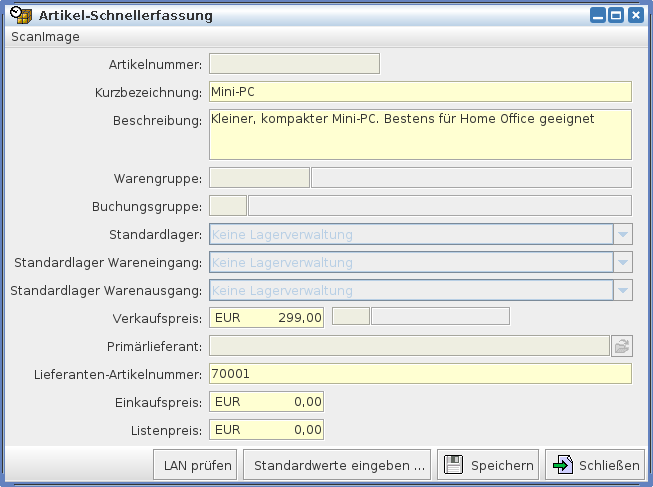The image size is (653, 487).
Task: Select the Verkaufspreis EUR 299,00 field
Action: point(266,318)
